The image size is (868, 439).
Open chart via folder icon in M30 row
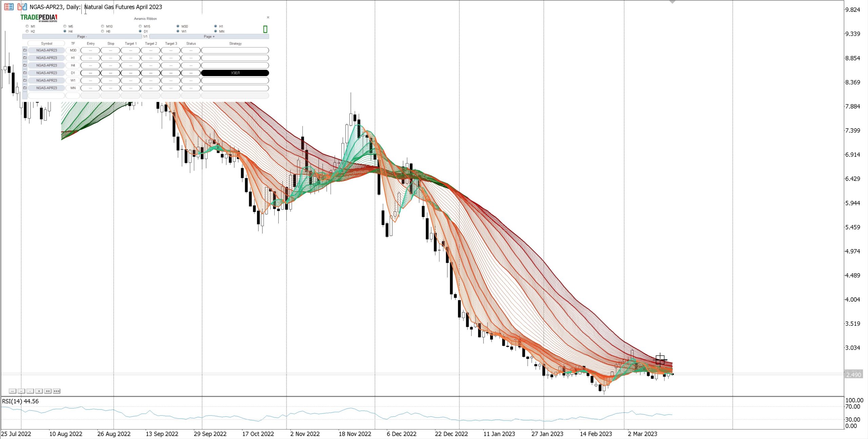tap(25, 50)
